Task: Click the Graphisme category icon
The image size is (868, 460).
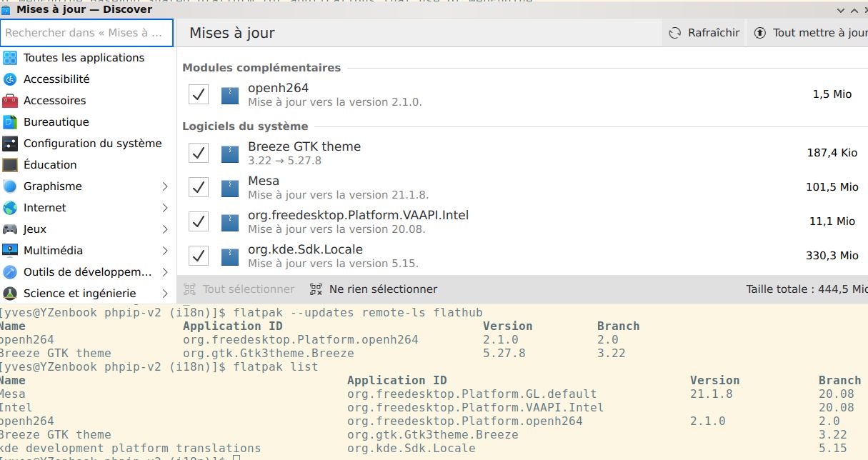Action: click(x=10, y=186)
